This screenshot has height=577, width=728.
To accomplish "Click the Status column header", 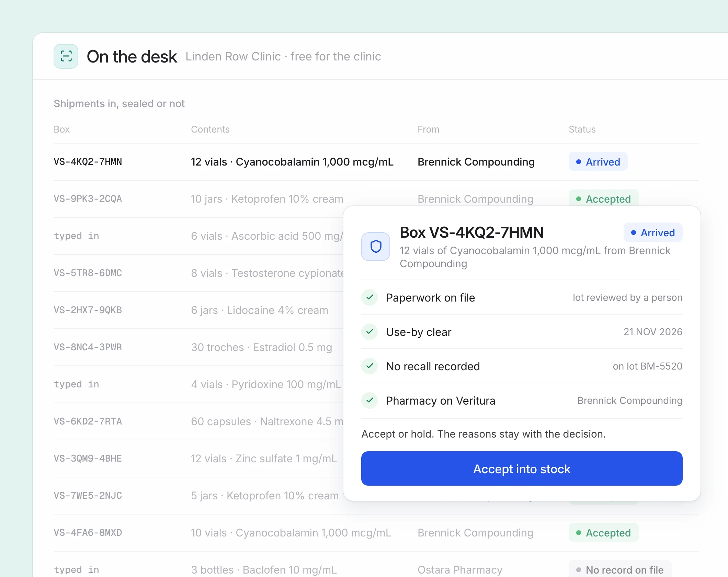I will tap(582, 129).
